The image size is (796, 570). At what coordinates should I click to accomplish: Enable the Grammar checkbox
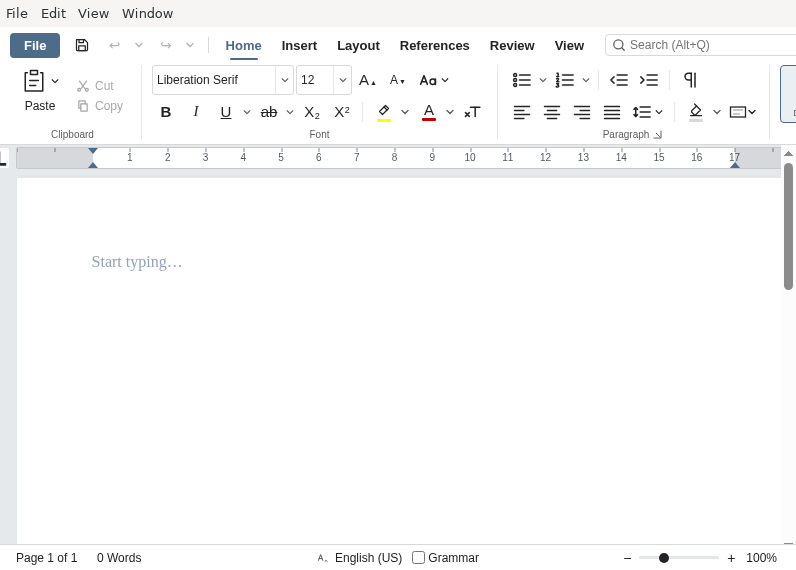click(418, 558)
